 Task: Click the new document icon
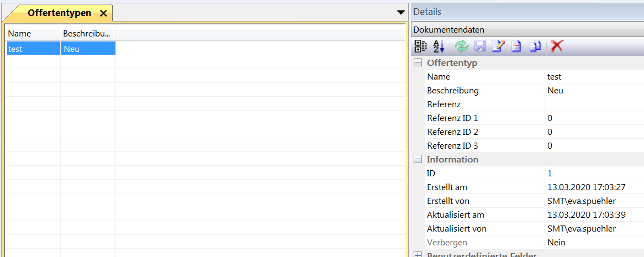[x=516, y=47]
